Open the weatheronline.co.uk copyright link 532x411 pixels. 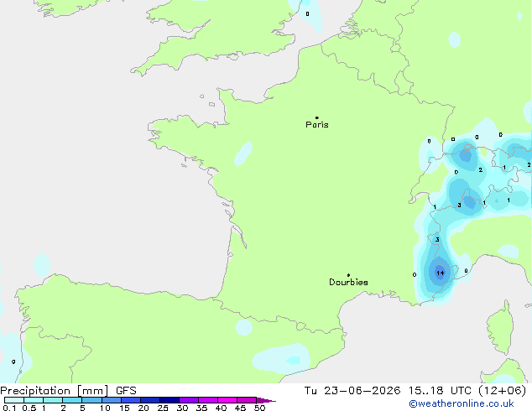tap(462, 403)
